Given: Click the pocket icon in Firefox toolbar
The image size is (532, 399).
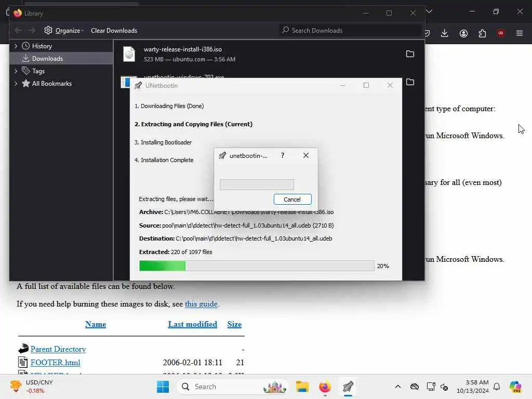Looking at the screenshot, I should point(428,33).
